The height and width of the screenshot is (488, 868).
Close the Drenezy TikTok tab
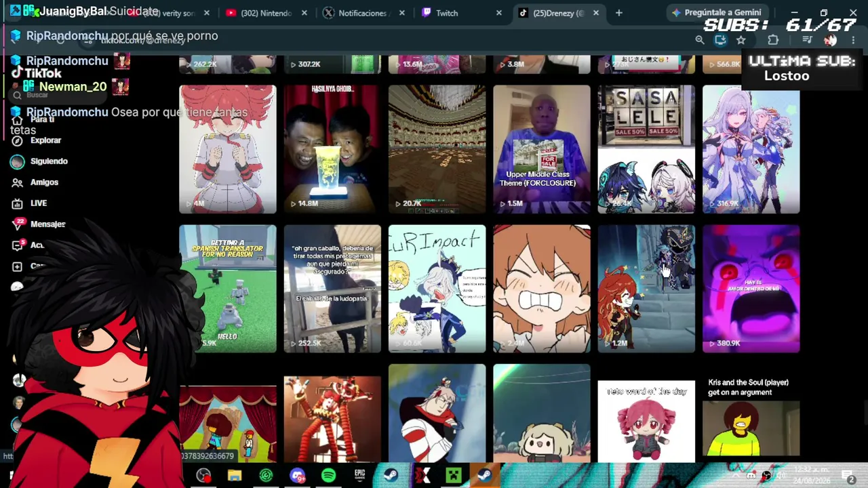tap(596, 13)
